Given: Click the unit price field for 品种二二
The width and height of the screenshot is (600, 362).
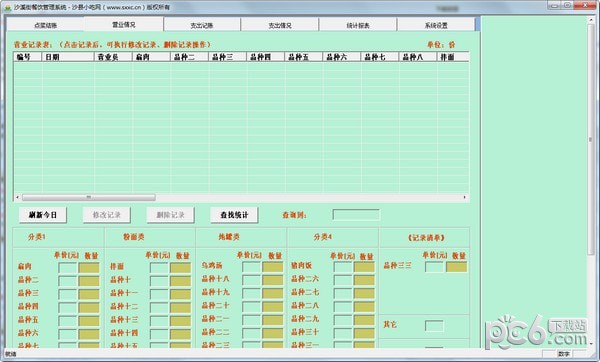Looking at the screenshot, I should (x=251, y=333).
